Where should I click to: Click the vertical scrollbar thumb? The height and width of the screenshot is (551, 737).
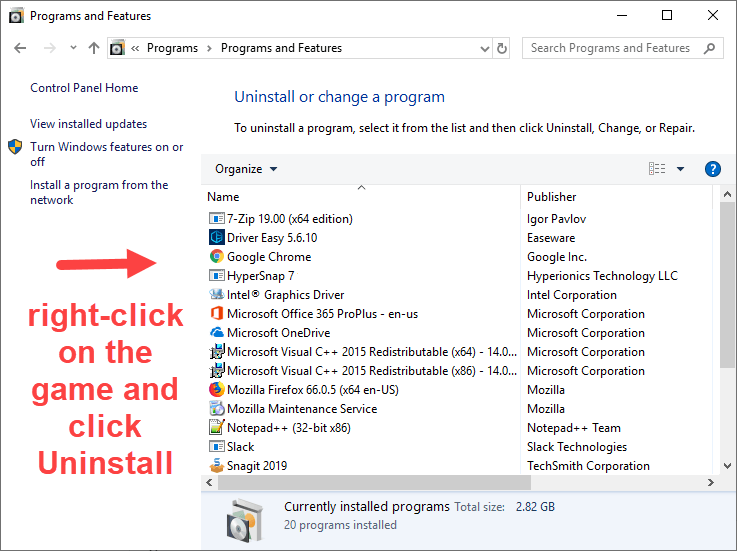[x=727, y=285]
